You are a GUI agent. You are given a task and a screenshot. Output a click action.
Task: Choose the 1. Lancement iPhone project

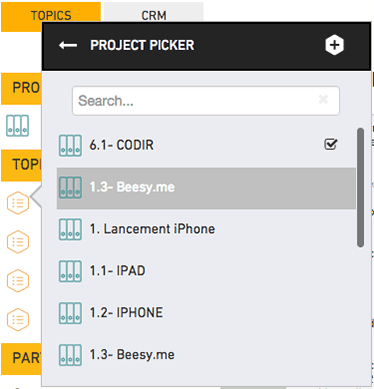tap(206, 229)
